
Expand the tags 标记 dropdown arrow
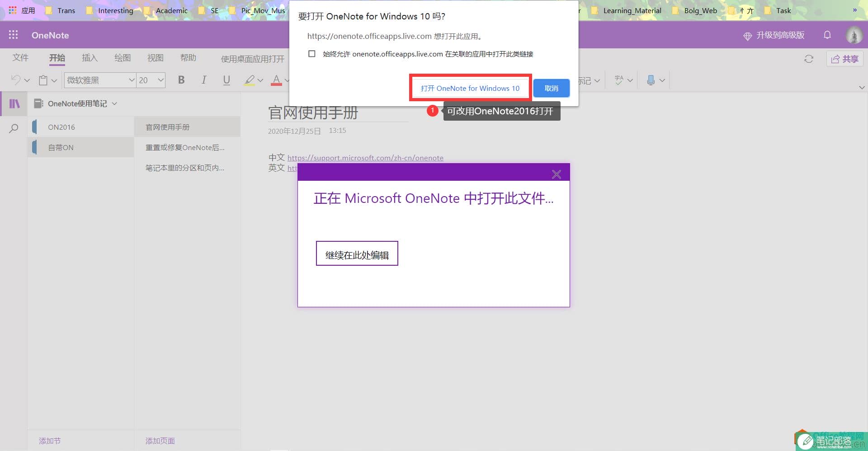coord(597,80)
